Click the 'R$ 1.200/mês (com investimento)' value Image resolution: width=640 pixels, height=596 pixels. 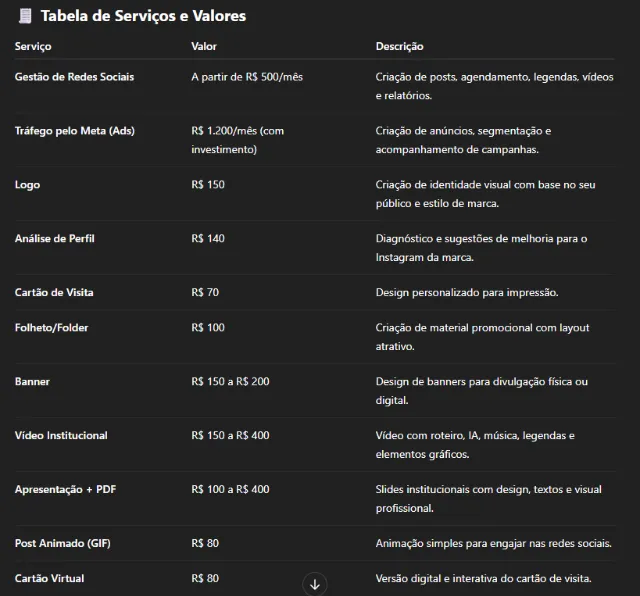[238, 140]
